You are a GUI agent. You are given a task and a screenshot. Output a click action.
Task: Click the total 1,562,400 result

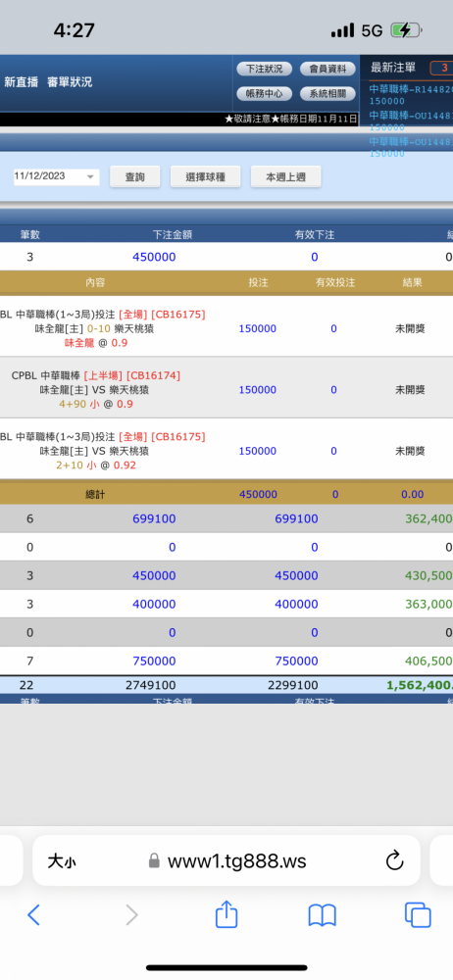[x=420, y=685]
